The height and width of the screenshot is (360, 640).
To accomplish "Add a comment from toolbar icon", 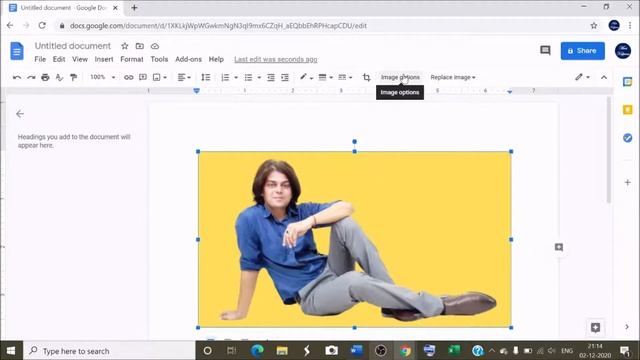I will (143, 77).
